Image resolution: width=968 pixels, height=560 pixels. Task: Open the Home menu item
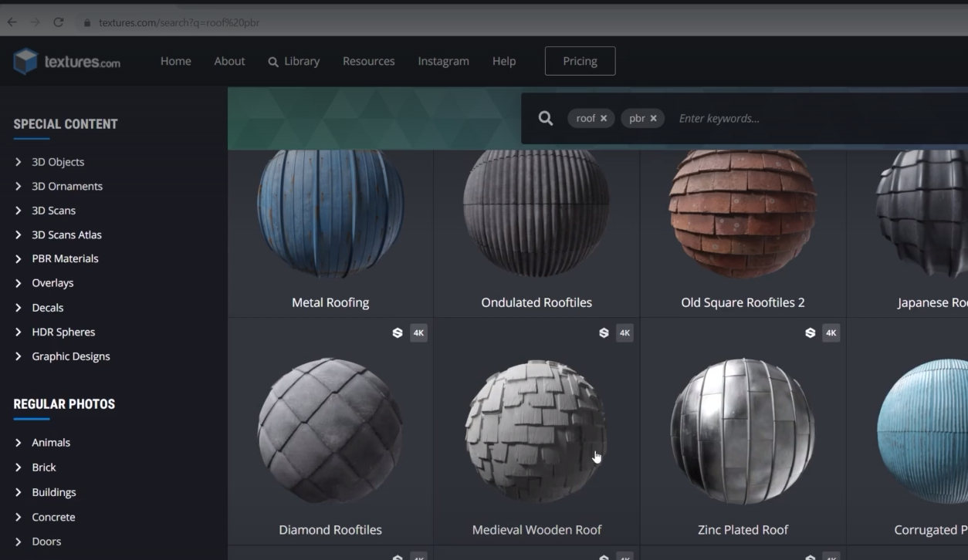(175, 61)
